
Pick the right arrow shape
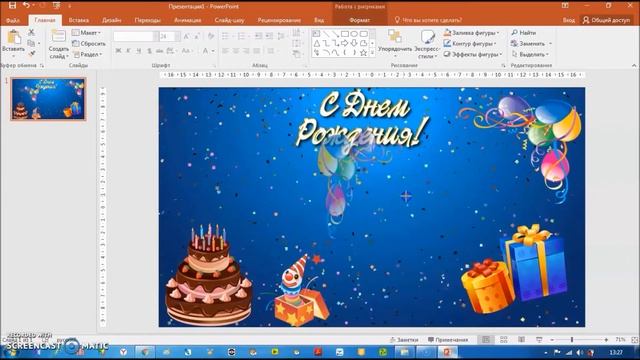pos(345,43)
